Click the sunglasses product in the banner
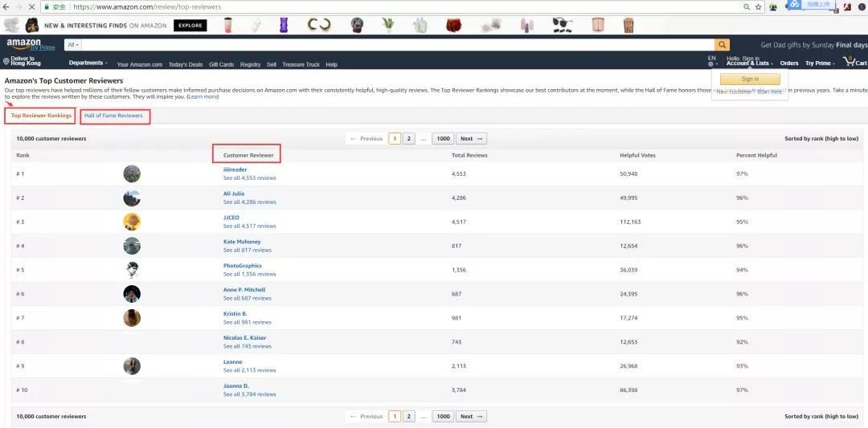The image size is (868, 428). pyautogui.click(x=562, y=25)
